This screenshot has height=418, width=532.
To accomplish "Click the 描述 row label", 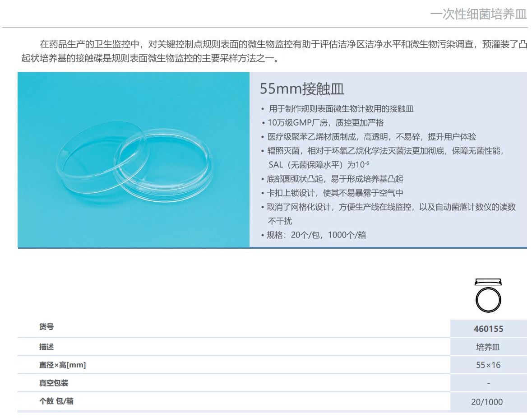I will coord(46,347).
